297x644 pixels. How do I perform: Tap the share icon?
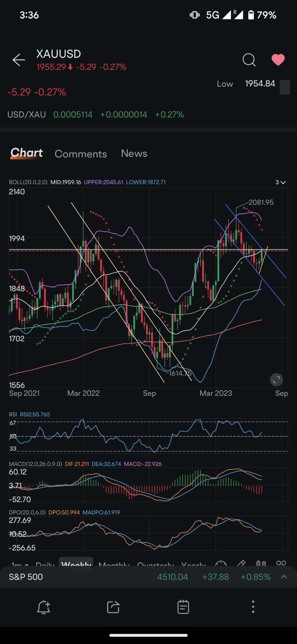113,607
